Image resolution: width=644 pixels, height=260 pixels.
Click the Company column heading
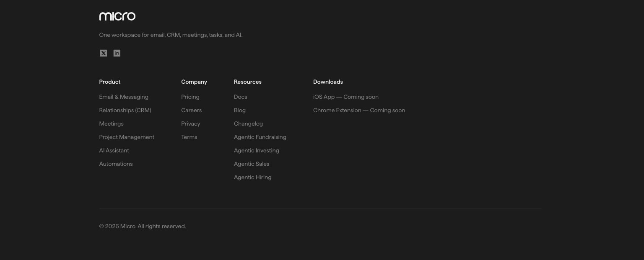tap(194, 82)
